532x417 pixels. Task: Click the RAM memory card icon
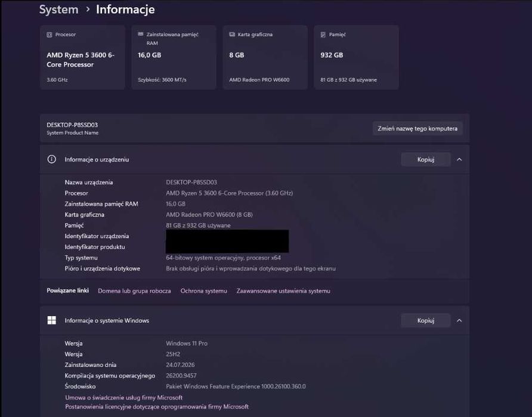141,34
